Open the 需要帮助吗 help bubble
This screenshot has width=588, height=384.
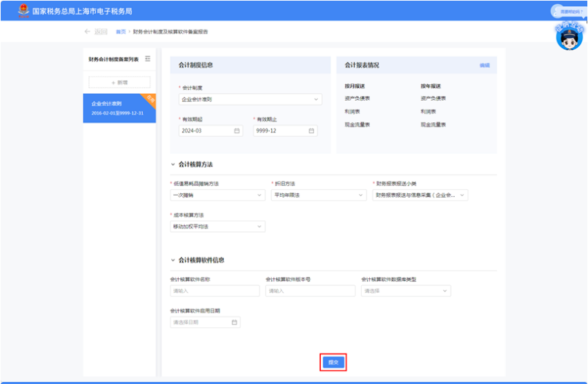tap(568, 11)
